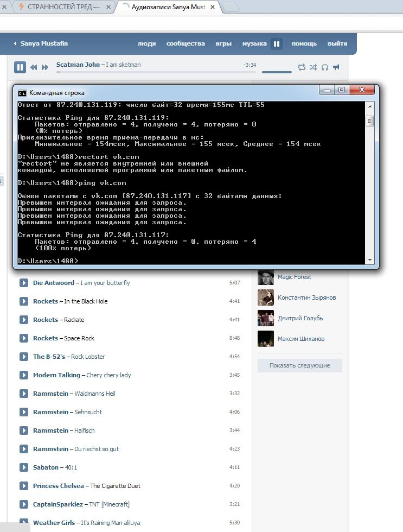Seek within the Scatman John progress bar
Image resolution: width=403 pixels, height=532 pixels.
[156, 72]
